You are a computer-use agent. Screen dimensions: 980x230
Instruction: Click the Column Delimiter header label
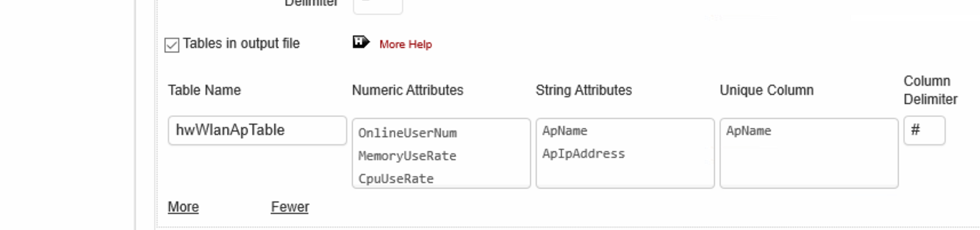tap(930, 90)
